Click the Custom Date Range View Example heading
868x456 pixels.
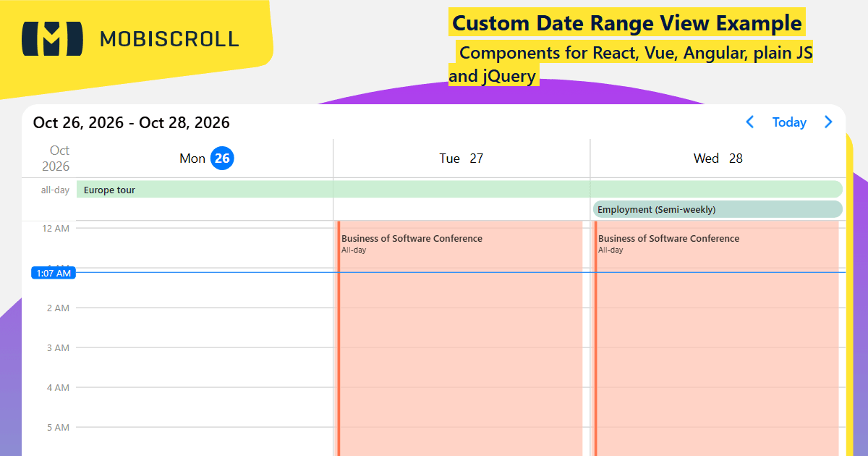(627, 23)
